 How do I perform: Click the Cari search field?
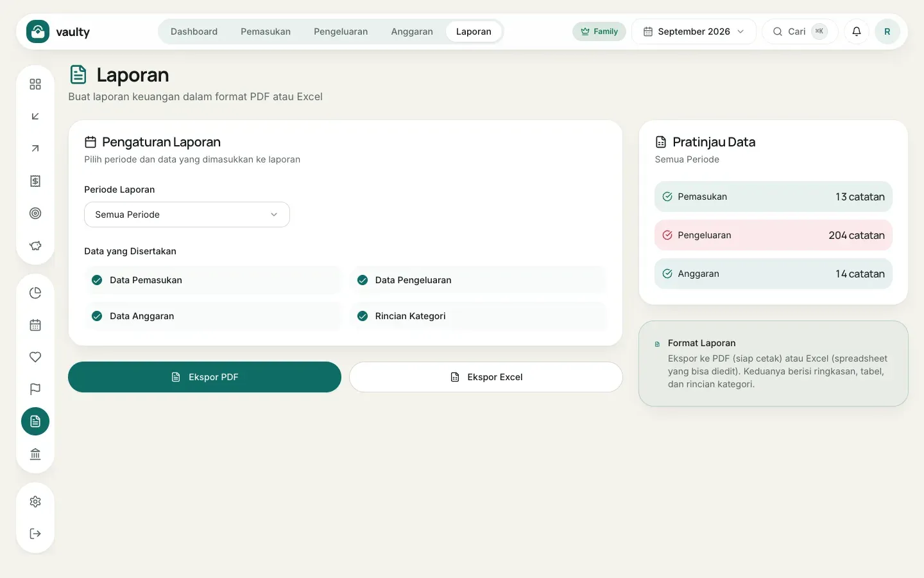800,31
